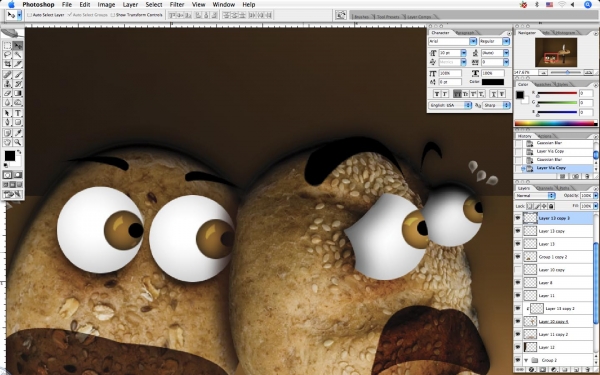
Task: Swap foreground and background colors
Action: pyautogui.click(x=19, y=152)
